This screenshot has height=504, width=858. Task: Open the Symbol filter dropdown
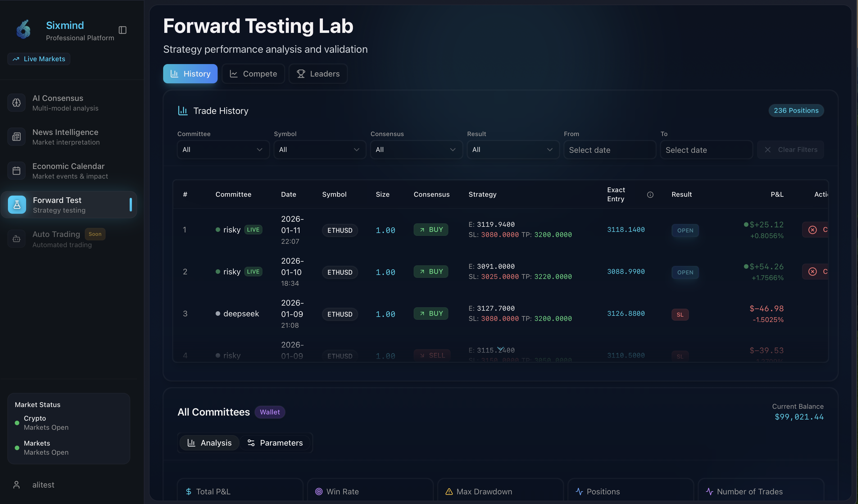(x=320, y=150)
